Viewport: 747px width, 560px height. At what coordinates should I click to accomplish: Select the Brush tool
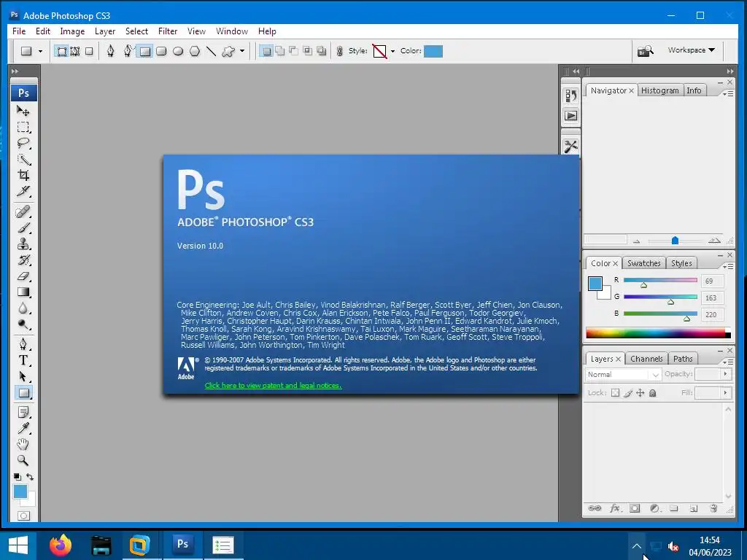pos(23,227)
